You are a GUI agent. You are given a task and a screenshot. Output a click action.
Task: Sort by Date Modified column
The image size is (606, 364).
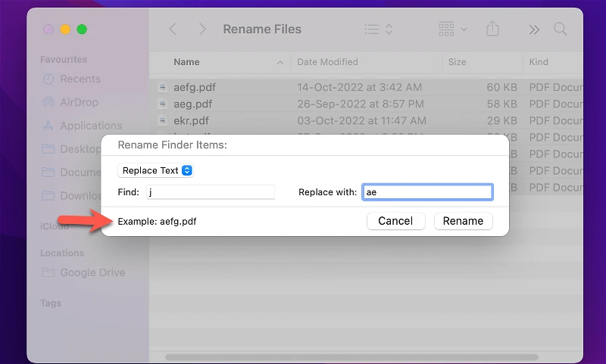327,62
